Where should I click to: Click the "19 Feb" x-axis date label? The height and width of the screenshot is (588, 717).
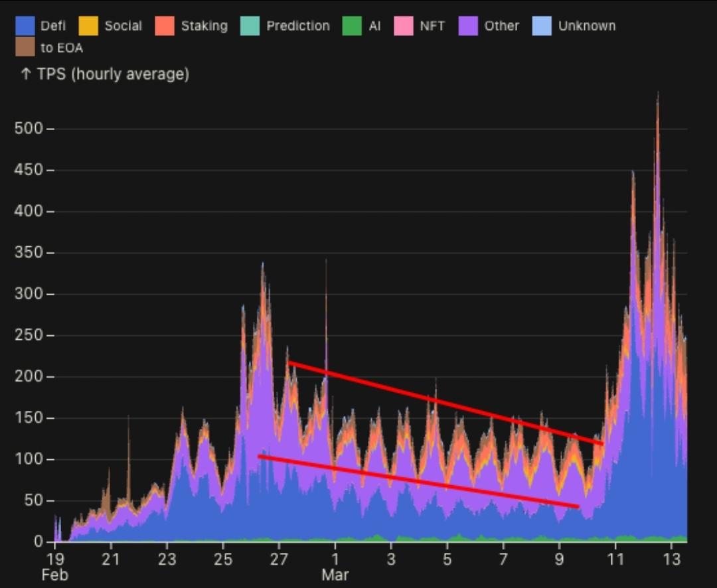click(x=54, y=565)
